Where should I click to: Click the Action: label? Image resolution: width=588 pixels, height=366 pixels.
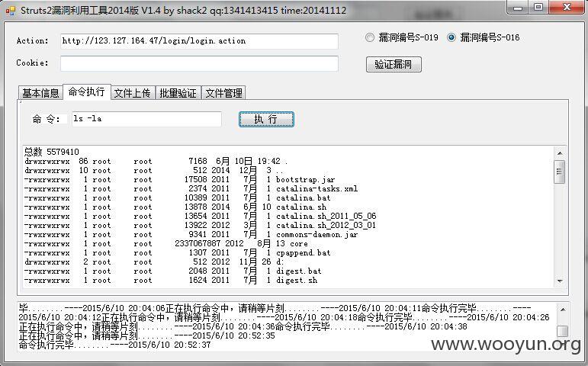[x=33, y=41]
